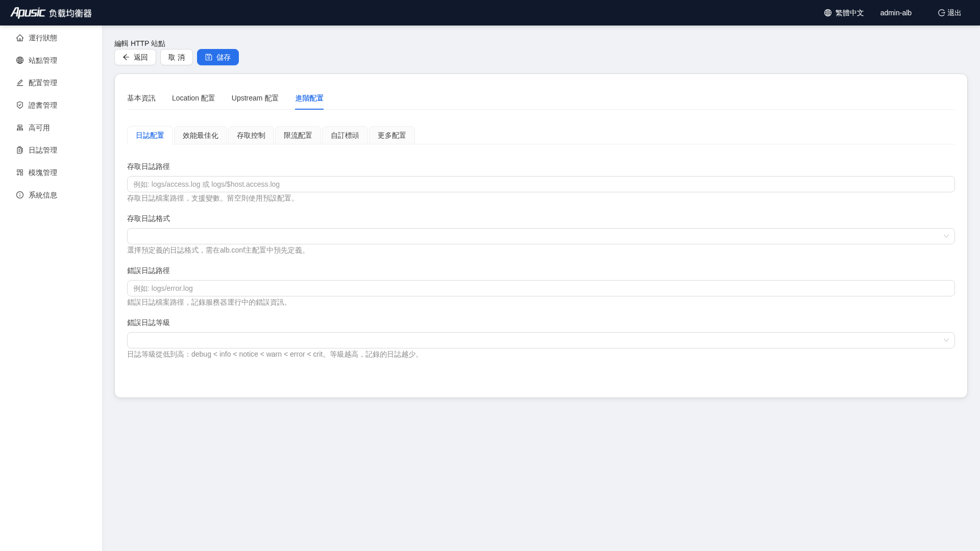Screen dimensions: 980x551
Task: Open the 存取控制 sub-tab
Action: (x=251, y=135)
